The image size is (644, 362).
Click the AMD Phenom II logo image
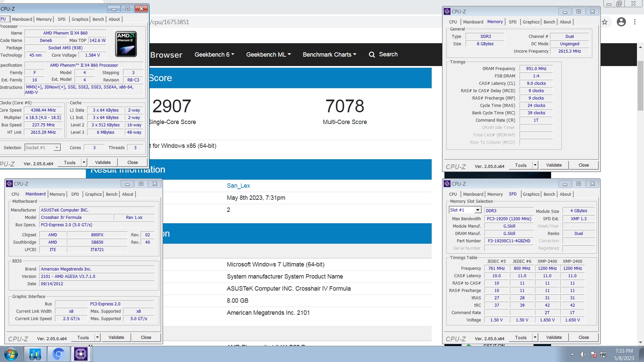[x=126, y=44]
